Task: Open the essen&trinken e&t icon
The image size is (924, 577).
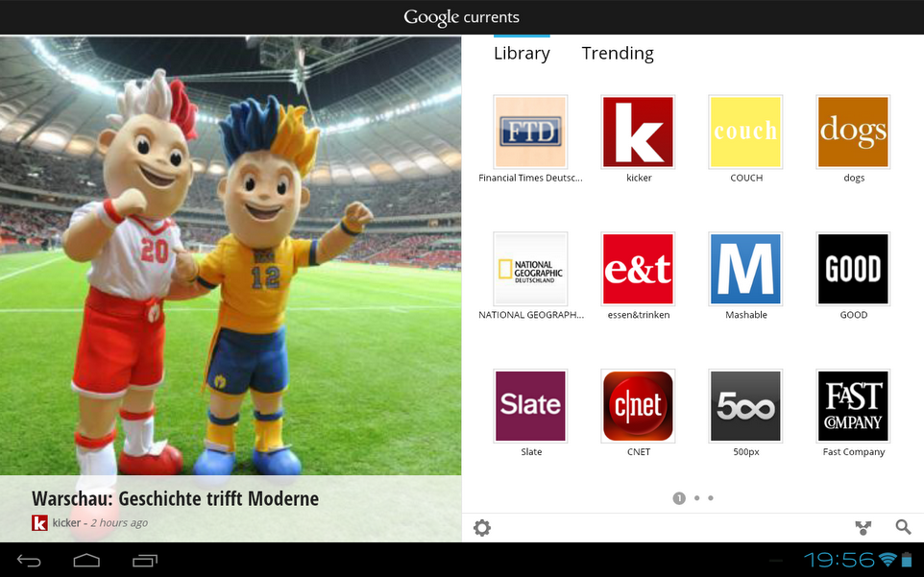Action: [638, 269]
